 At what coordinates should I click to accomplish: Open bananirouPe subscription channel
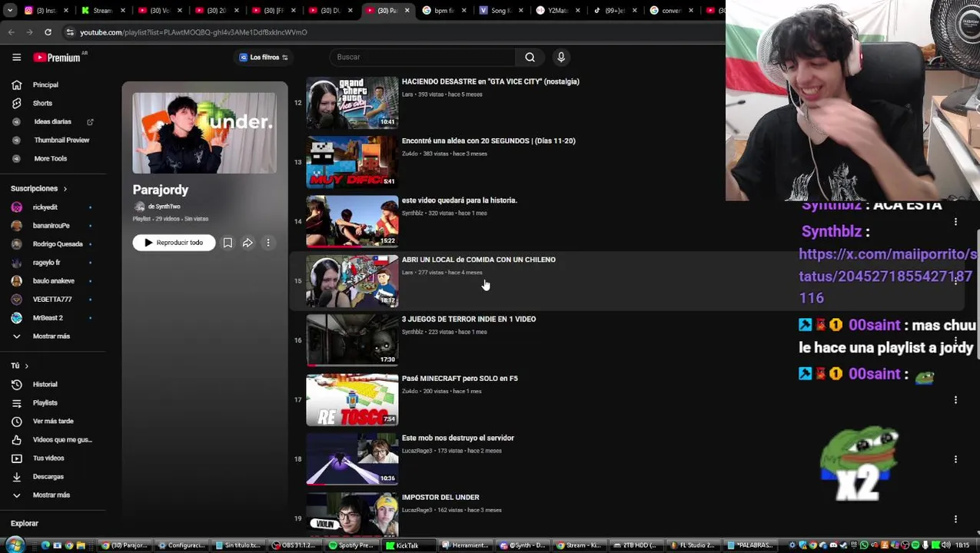[51, 225]
